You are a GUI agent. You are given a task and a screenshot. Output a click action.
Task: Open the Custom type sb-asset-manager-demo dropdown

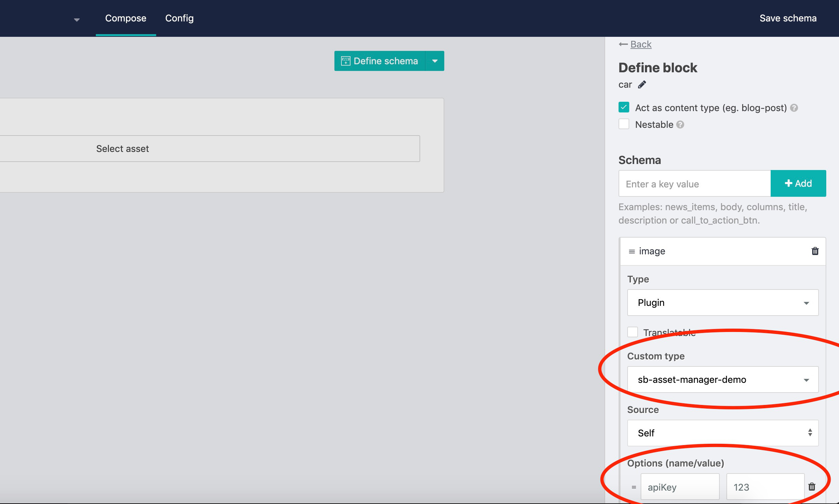pos(722,380)
